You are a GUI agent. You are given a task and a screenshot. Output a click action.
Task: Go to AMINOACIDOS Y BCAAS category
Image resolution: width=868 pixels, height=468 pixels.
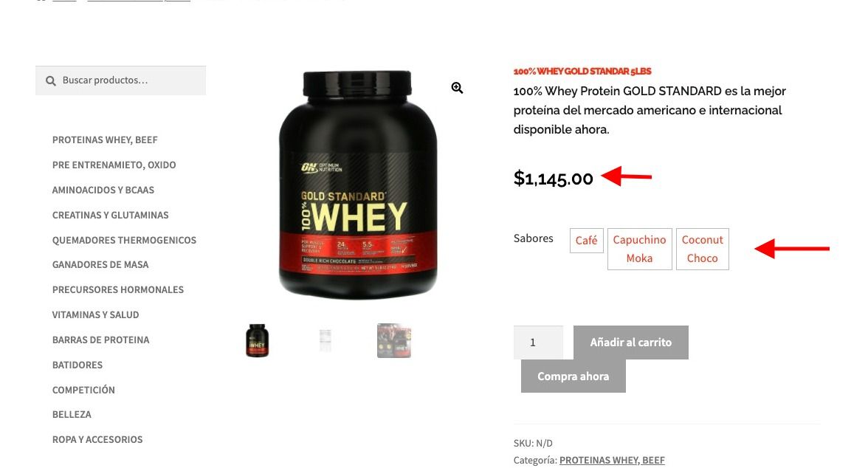[x=103, y=190]
